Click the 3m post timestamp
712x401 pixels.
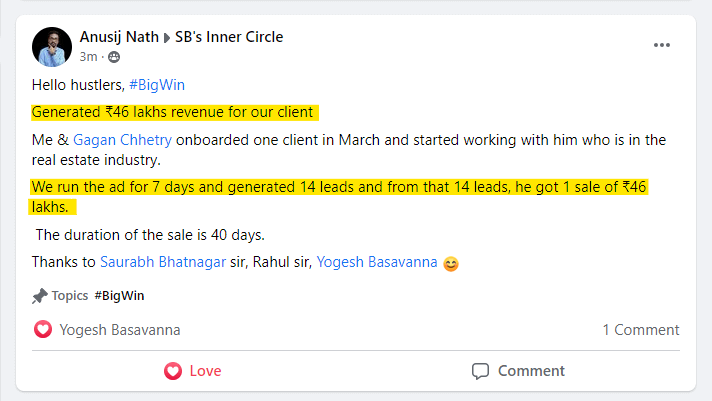(x=88, y=57)
